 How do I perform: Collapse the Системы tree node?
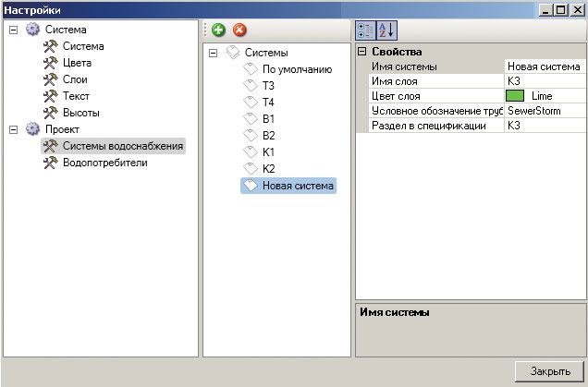coord(214,53)
